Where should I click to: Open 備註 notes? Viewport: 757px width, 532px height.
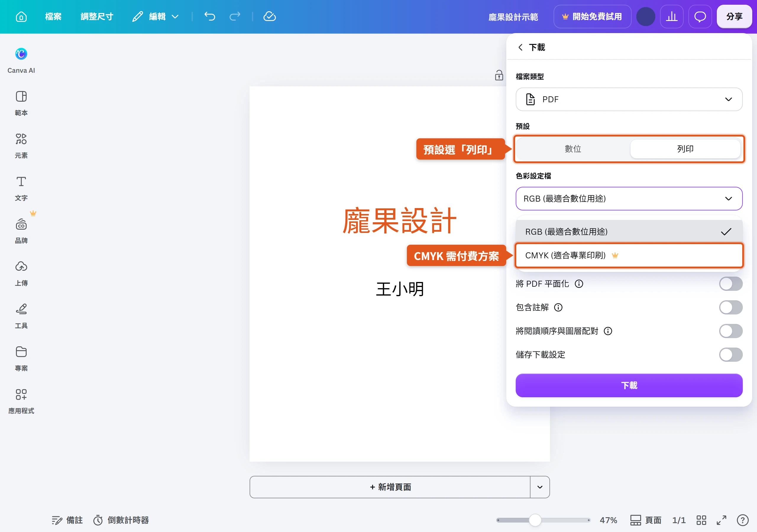pyautogui.click(x=67, y=520)
